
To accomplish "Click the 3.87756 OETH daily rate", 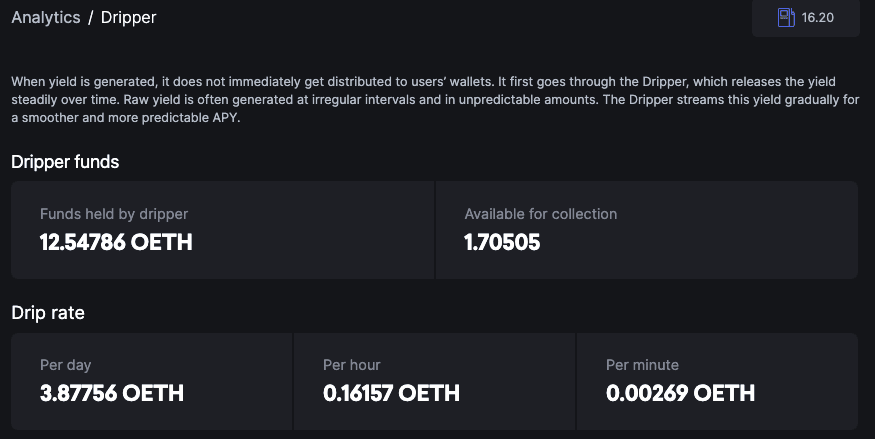I will pyautogui.click(x=112, y=393).
